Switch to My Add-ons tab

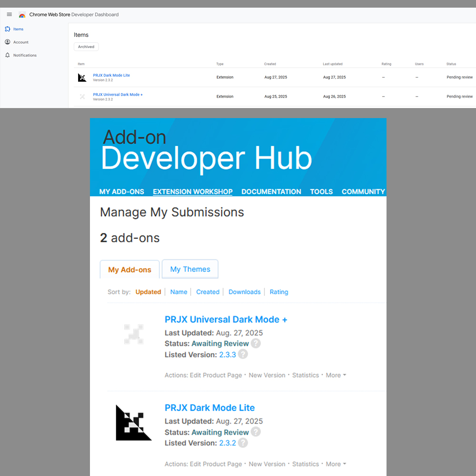point(129,269)
